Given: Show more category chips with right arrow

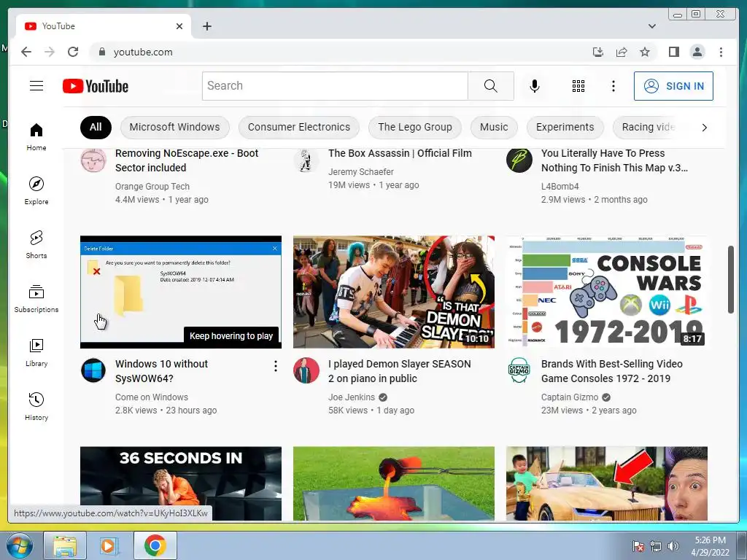Looking at the screenshot, I should pos(704,127).
